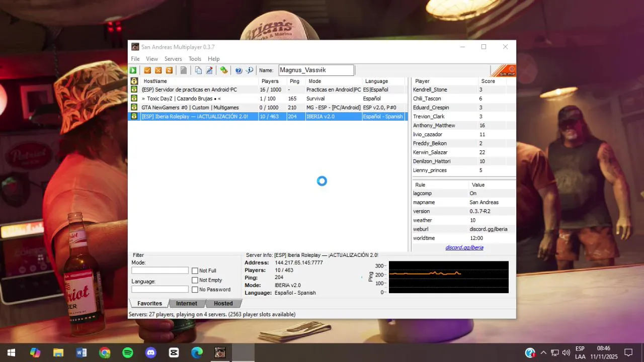Open Copilot from the taskbar
The image size is (644, 362).
coord(35,352)
